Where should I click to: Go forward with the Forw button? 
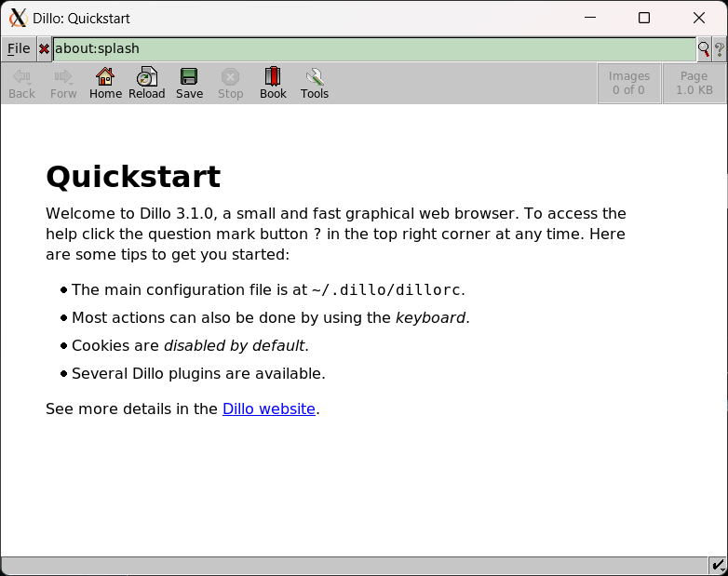[x=63, y=84]
